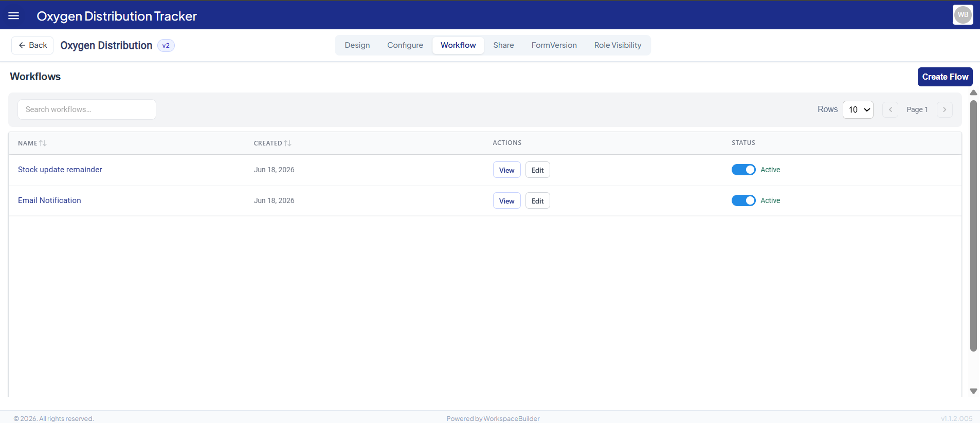Click the Page 1 indicator
Screen dimensions: 980x423
coord(917,109)
